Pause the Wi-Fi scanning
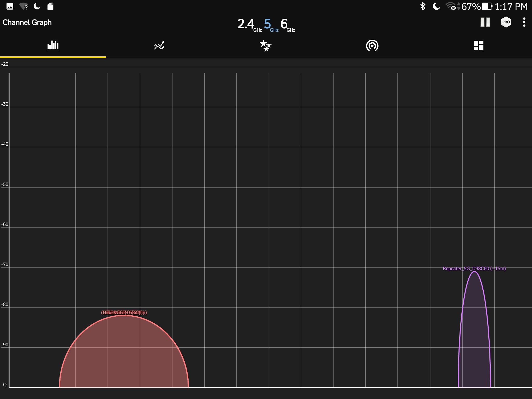Viewport: 532px width, 399px height. click(x=485, y=22)
